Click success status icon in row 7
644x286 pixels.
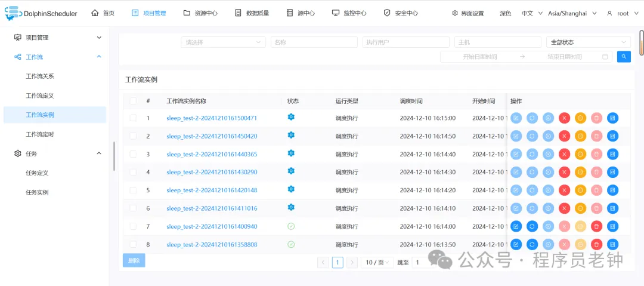coord(291,226)
